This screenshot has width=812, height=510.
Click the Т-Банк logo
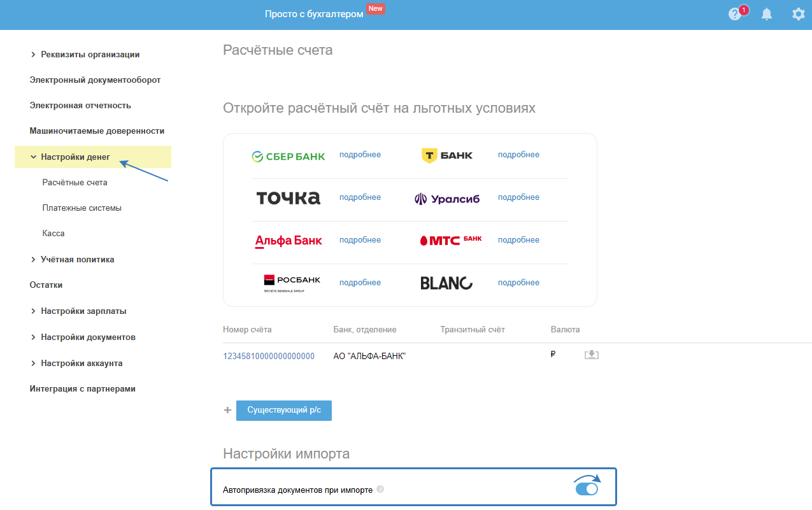pyautogui.click(x=447, y=155)
